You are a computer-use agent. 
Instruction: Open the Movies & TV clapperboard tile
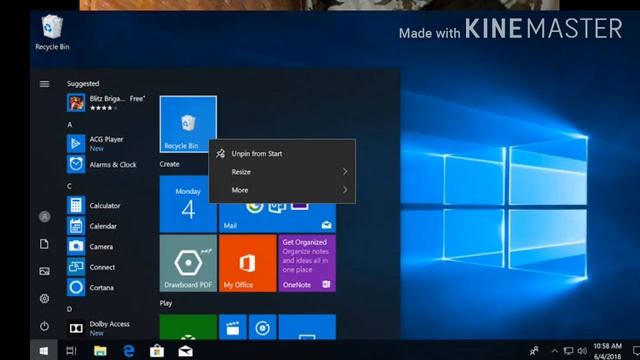coord(233,327)
